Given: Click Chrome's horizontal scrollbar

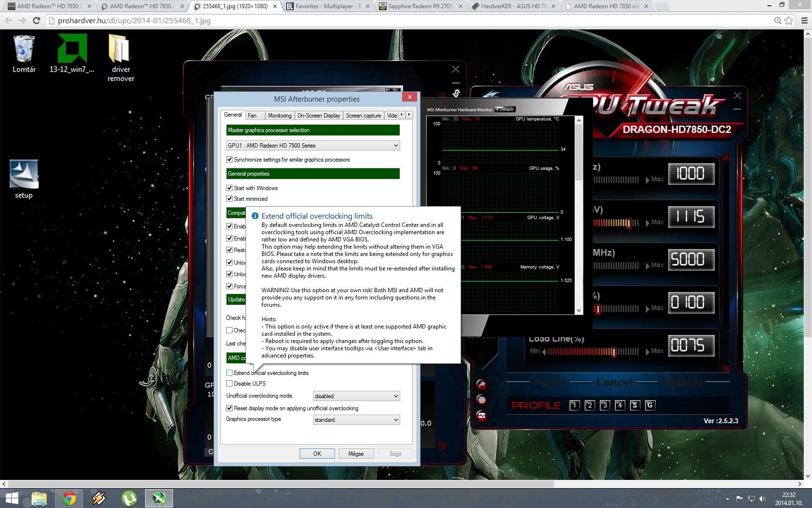Looking at the screenshot, I should (x=281, y=484).
